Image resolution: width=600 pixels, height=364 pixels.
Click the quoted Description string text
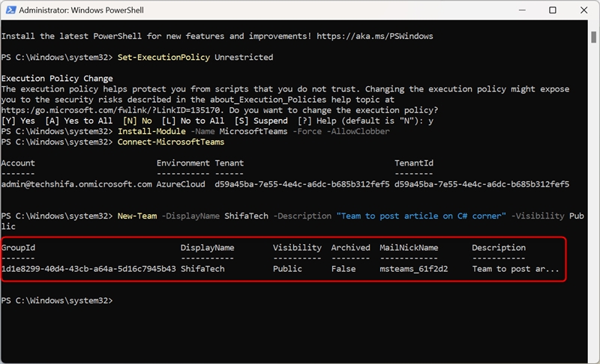(x=421, y=216)
